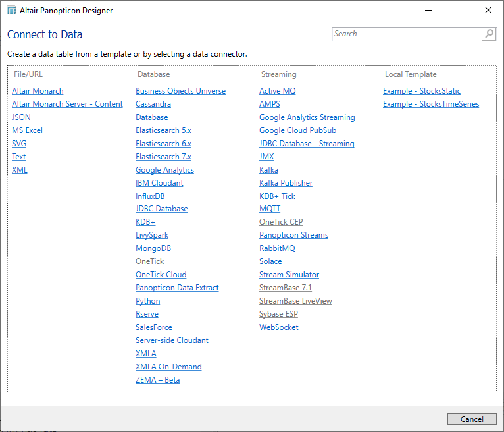This screenshot has width=504, height=432.
Task: Open the ZEMA – Beta connector
Action: [x=157, y=380]
